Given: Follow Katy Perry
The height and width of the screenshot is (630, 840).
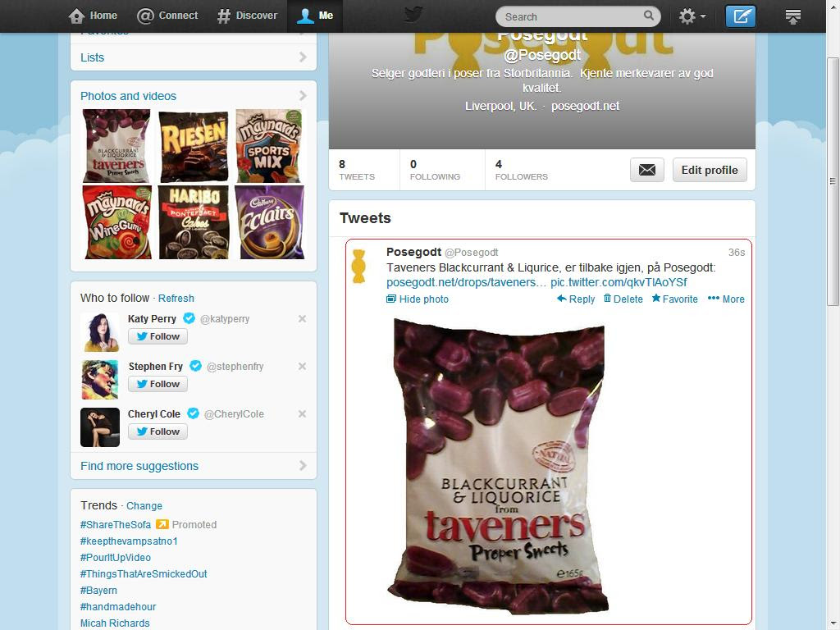Looking at the screenshot, I should [157, 336].
